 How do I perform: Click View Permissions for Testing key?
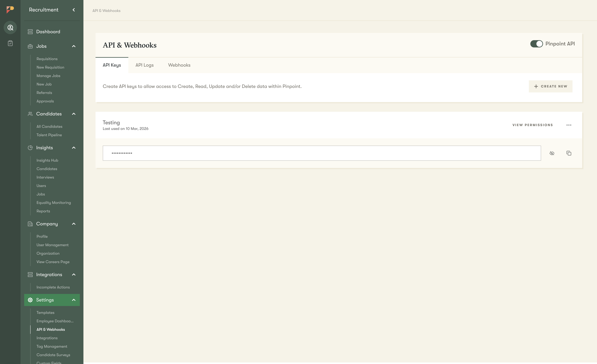(532, 125)
